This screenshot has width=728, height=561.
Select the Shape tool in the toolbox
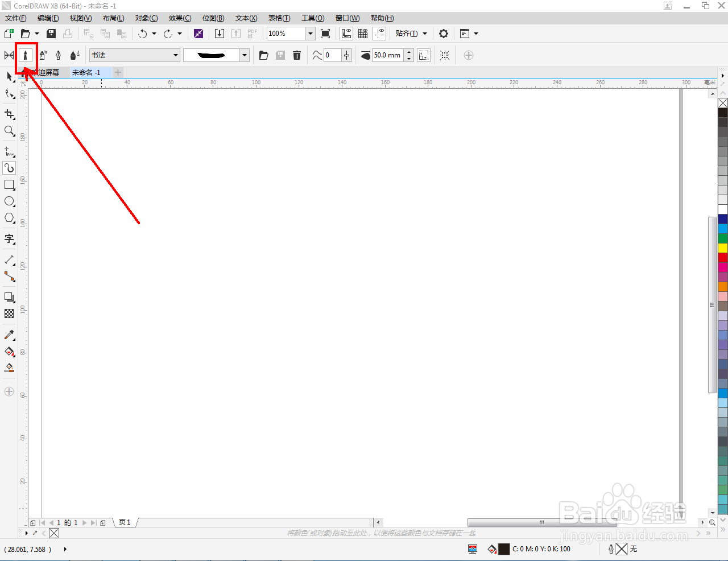tap(9, 93)
